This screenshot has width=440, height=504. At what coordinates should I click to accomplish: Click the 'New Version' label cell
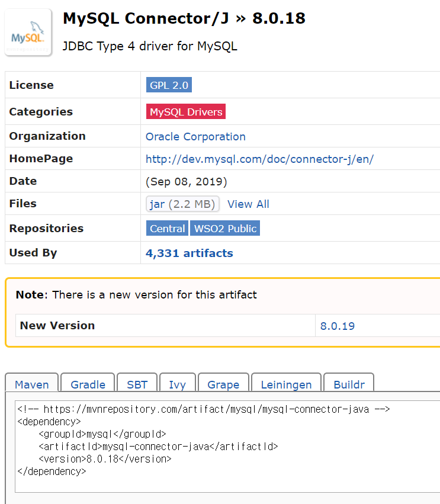point(166,326)
